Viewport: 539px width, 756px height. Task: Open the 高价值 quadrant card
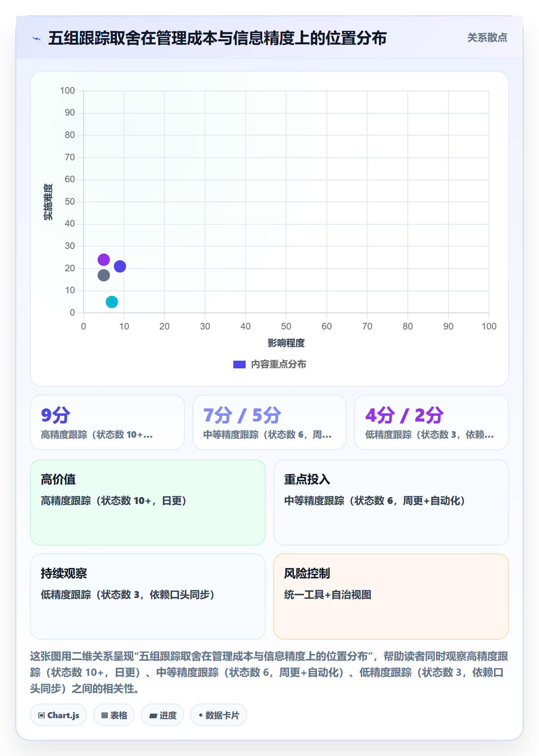(148, 502)
